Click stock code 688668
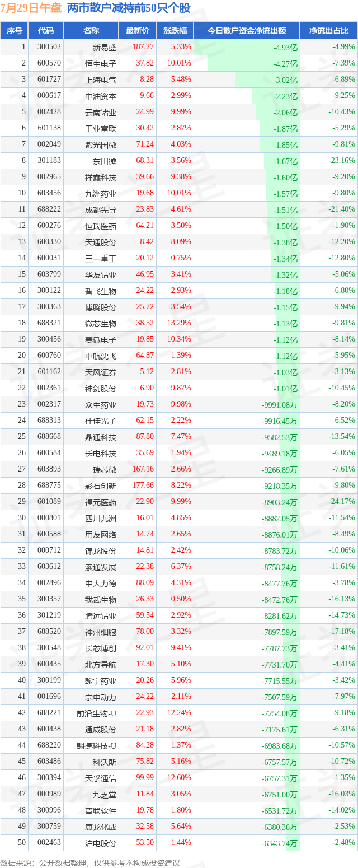This screenshot has width=358, height=868. pyautogui.click(x=49, y=437)
